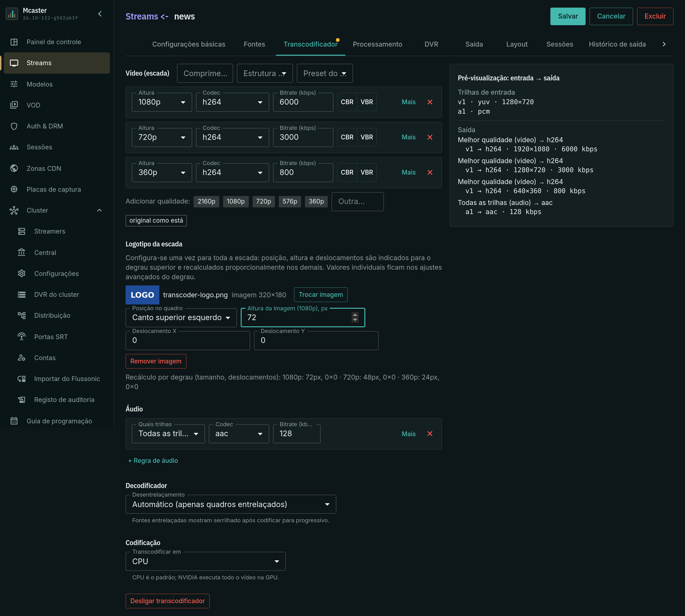This screenshot has height=616, width=685.
Task: Click the Auth & DRM shield icon
Action: (14, 126)
